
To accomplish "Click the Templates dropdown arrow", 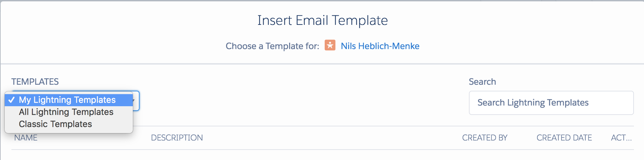I will [x=134, y=101].
